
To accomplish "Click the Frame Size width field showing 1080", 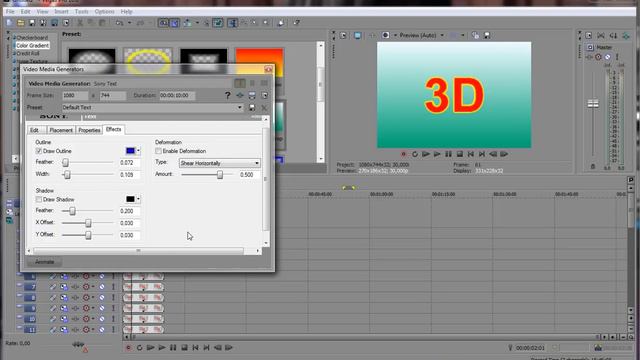I will click(75, 96).
